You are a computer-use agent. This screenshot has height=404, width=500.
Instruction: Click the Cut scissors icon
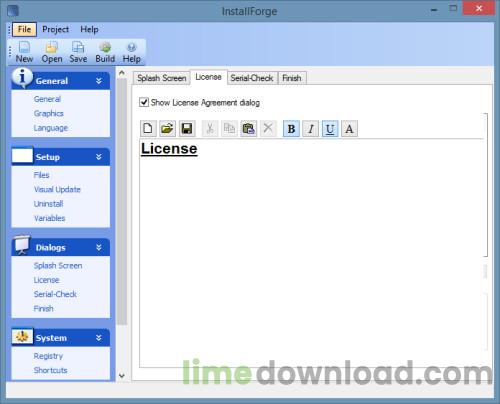click(x=210, y=128)
